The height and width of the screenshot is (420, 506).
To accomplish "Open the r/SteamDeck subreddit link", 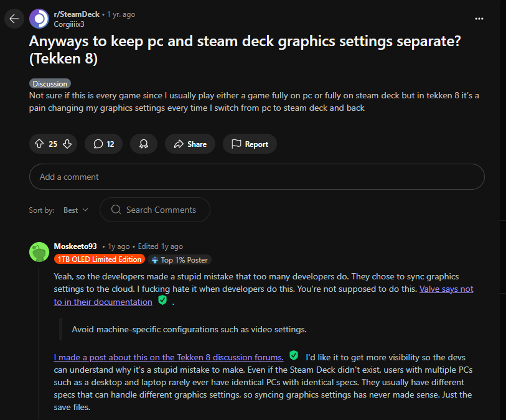I will click(77, 14).
